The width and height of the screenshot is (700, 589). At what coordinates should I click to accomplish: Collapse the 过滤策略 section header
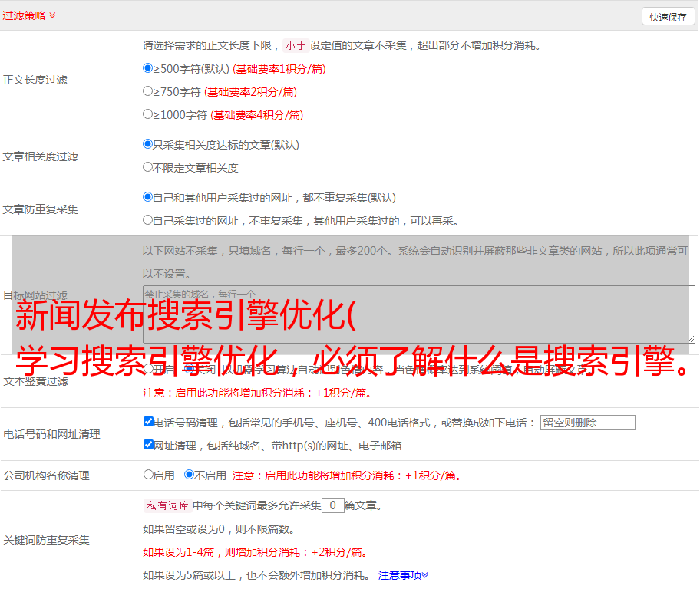click(29, 15)
